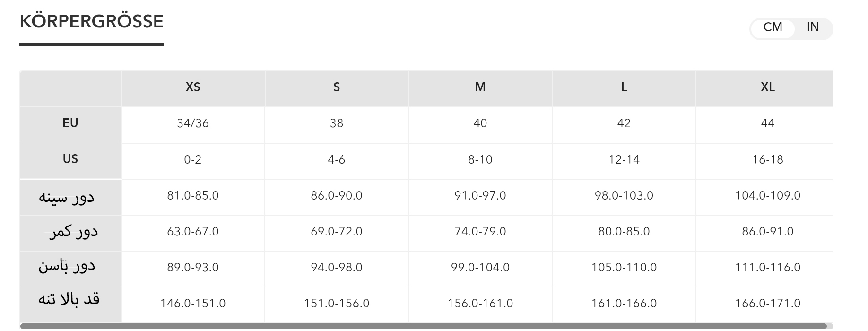Click the دور سینه row label

coord(67,197)
